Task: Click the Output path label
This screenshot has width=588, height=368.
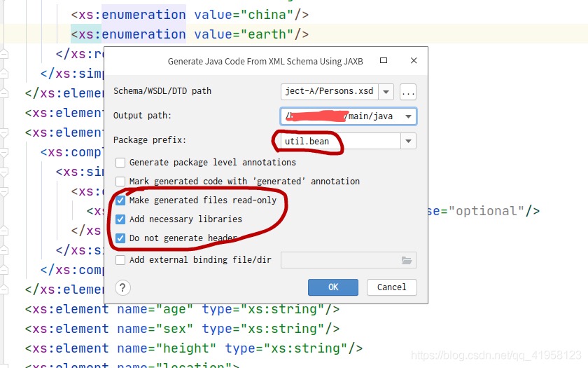Action: tap(142, 115)
